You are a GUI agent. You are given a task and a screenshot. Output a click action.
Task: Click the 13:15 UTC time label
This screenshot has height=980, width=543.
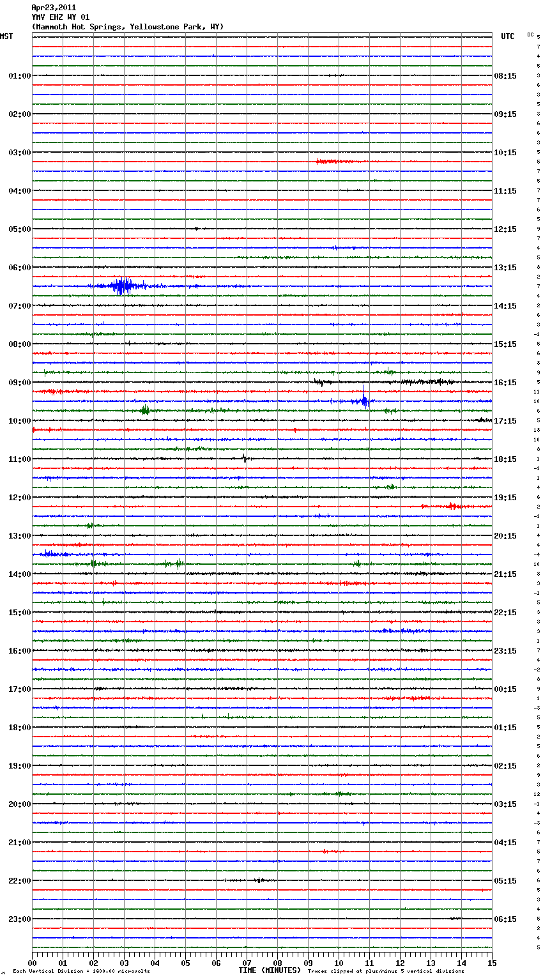tap(505, 268)
